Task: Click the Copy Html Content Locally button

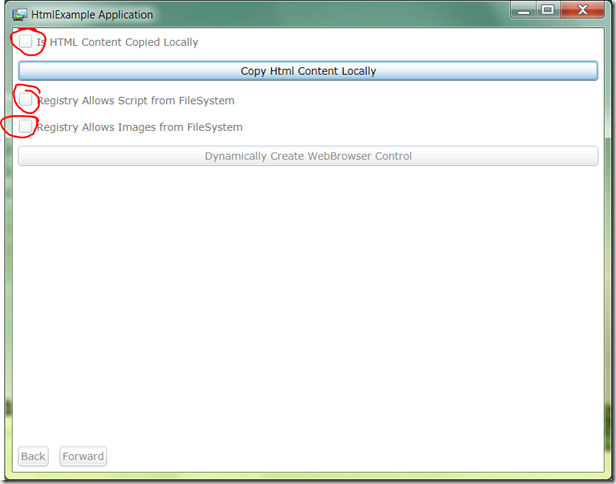Action: [308, 71]
